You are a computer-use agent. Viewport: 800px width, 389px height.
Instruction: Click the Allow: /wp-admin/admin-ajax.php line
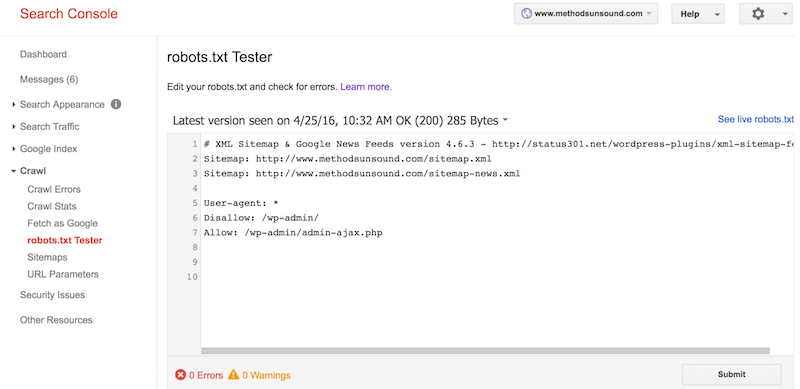[x=293, y=233]
